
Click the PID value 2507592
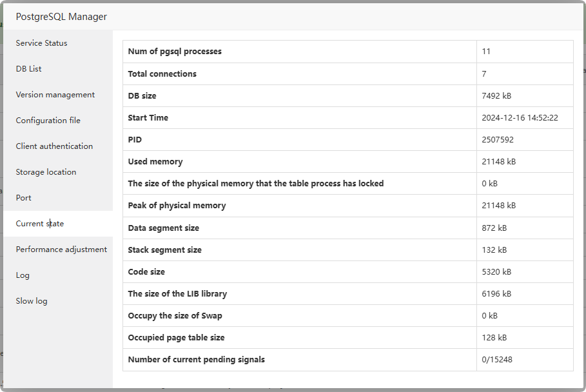pos(498,140)
